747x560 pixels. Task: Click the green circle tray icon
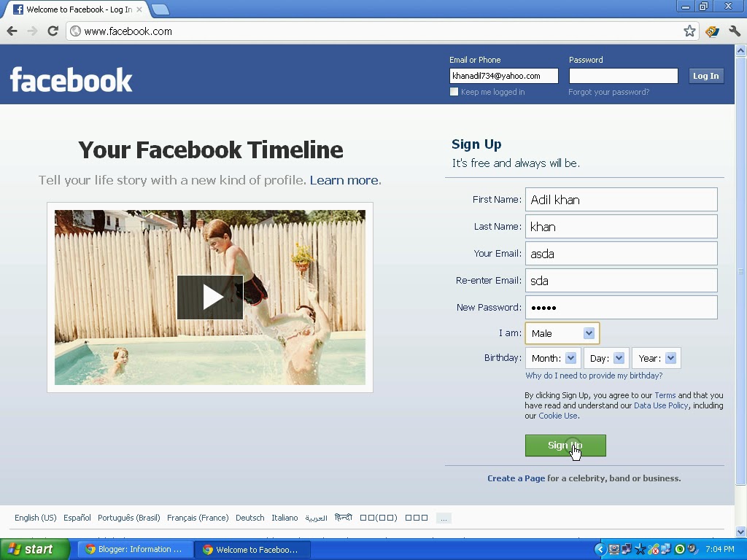680,550
